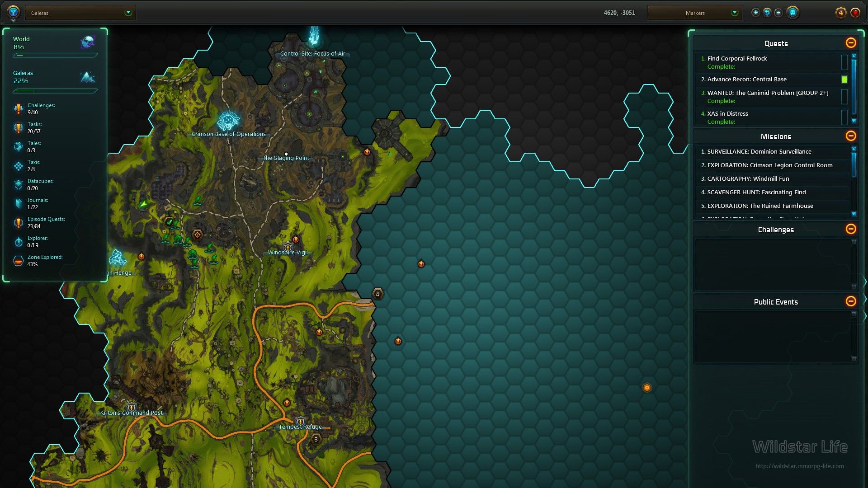Click the Henge blue landmark icon
The image size is (868, 488).
pos(118,258)
